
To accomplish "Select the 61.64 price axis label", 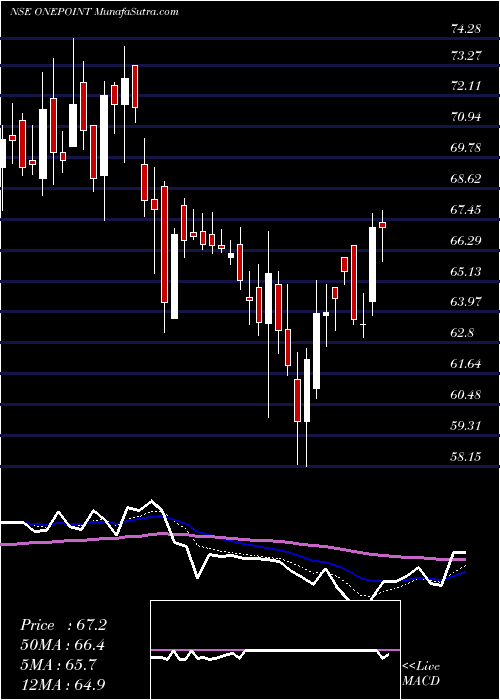I will click(466, 364).
